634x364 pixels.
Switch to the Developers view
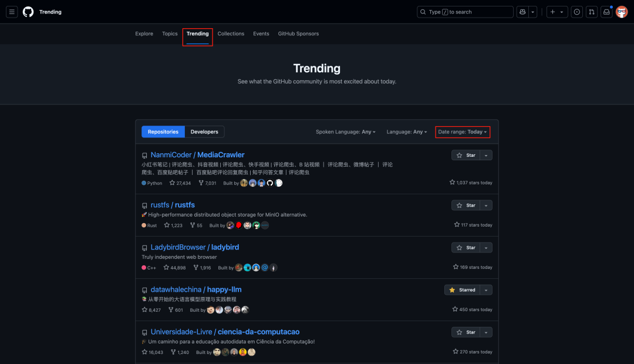[204, 132]
